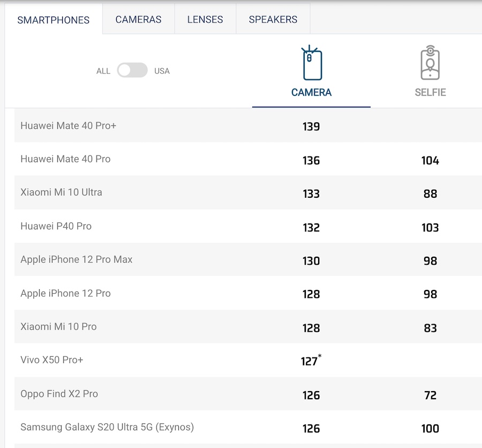Open the Huawei Mate 40 Pro link
The width and height of the screenshot is (482, 448).
[65, 159]
